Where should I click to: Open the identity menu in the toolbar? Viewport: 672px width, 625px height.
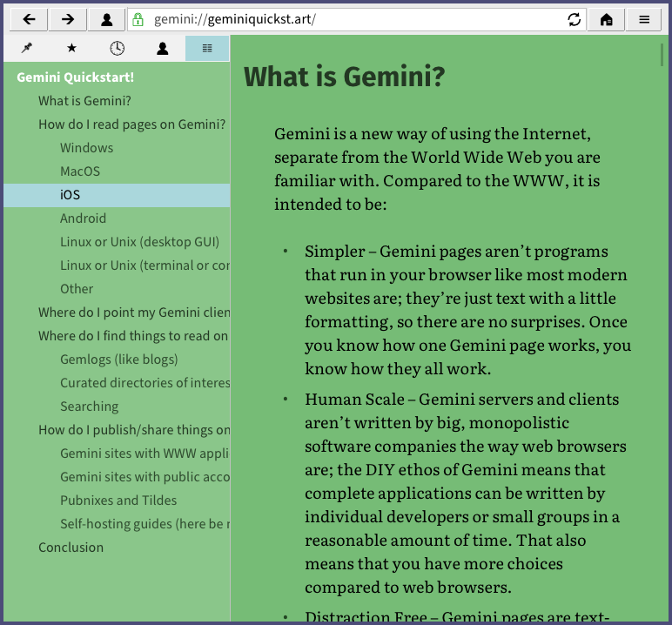click(x=106, y=19)
